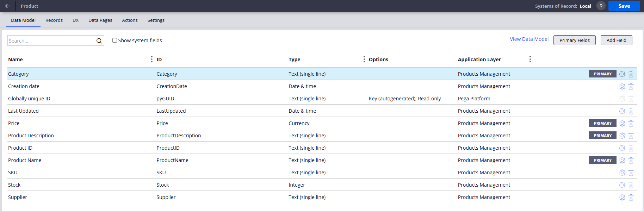
Task: Open Application Layer column options menu
Action: point(530,59)
